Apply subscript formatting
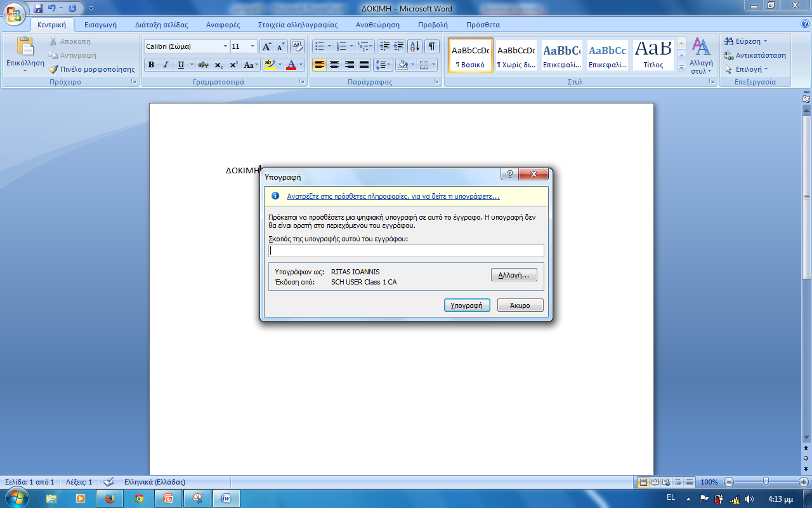This screenshot has width=812, height=508. tap(218, 65)
